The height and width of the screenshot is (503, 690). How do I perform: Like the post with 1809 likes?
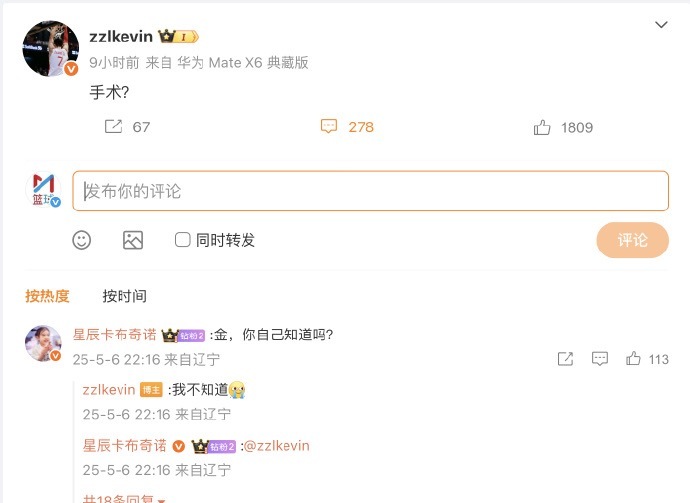point(542,127)
